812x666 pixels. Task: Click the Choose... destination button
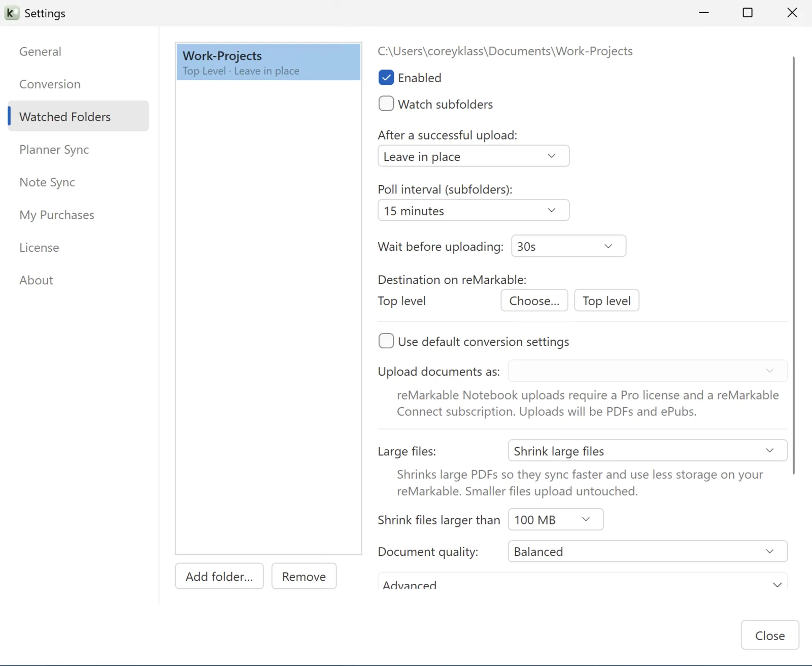[x=534, y=301]
